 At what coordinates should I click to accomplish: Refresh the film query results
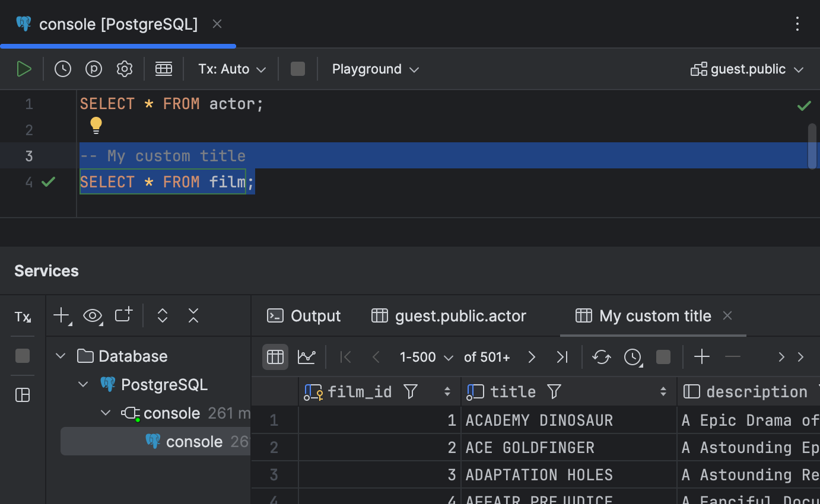[x=601, y=357]
